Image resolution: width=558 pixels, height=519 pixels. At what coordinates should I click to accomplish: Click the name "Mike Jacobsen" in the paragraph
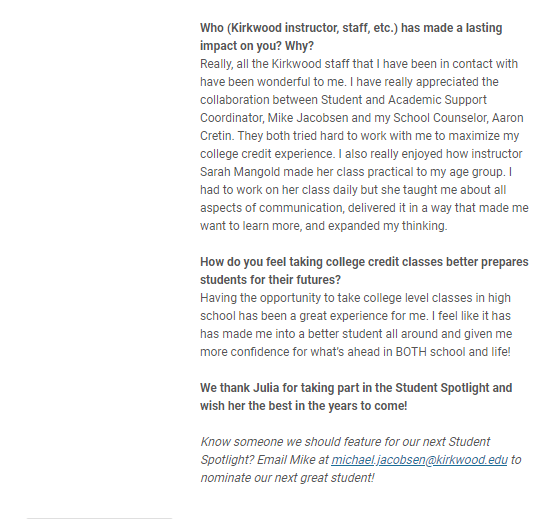tap(308, 117)
